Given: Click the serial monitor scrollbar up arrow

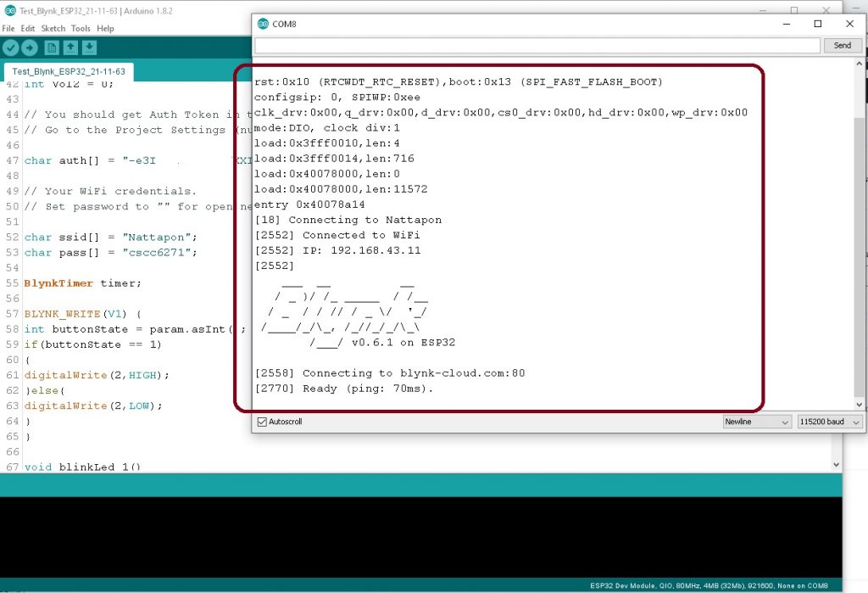Looking at the screenshot, I should pyautogui.click(x=860, y=64).
